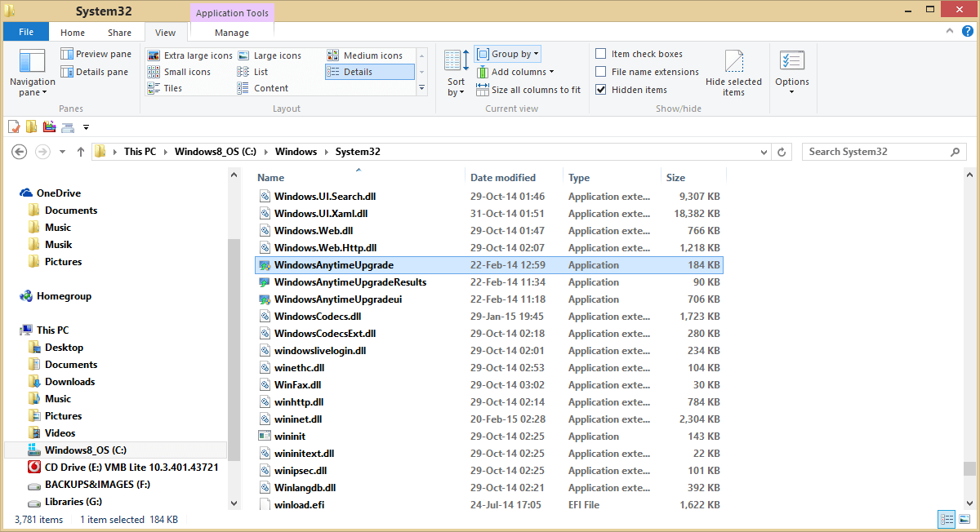
Task: Switch to Small icons layout
Action: [x=180, y=72]
